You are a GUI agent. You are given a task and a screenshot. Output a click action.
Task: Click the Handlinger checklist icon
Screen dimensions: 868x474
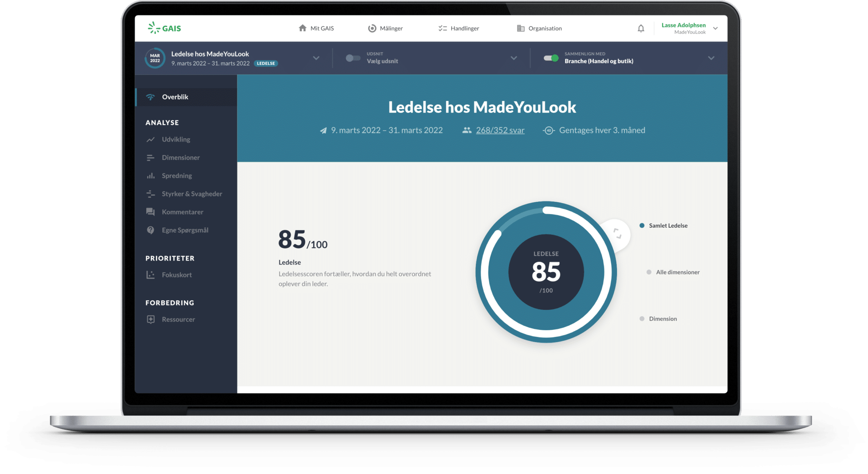tap(442, 28)
